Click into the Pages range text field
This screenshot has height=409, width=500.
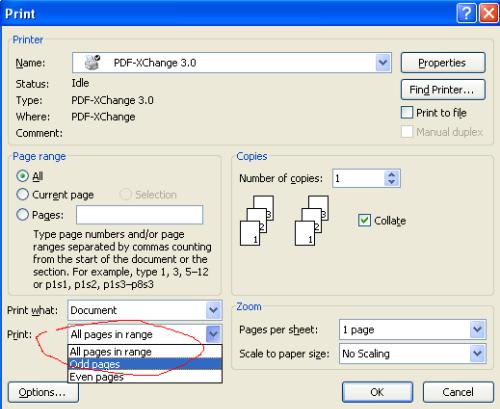point(139,215)
